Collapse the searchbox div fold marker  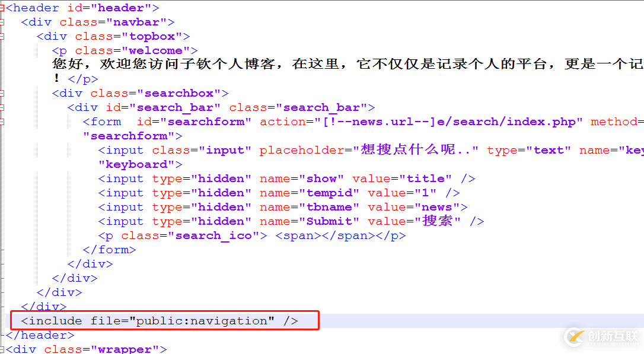click(x=2, y=93)
